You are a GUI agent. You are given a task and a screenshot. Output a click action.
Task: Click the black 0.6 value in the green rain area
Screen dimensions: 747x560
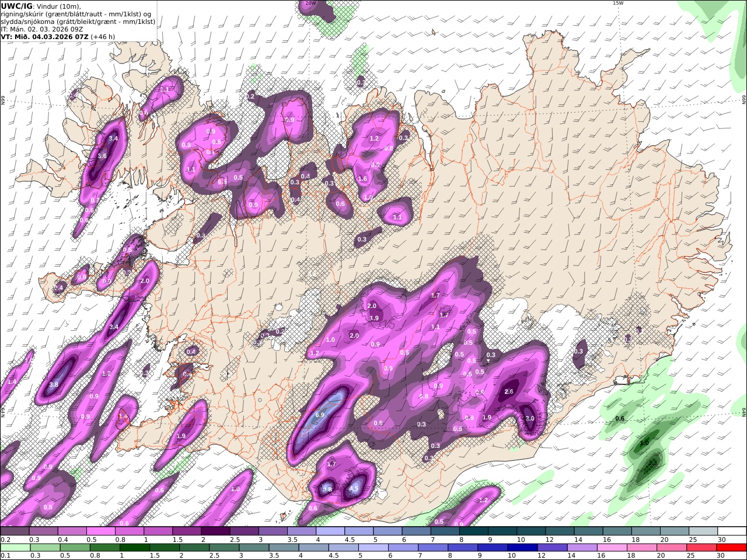coord(620,419)
